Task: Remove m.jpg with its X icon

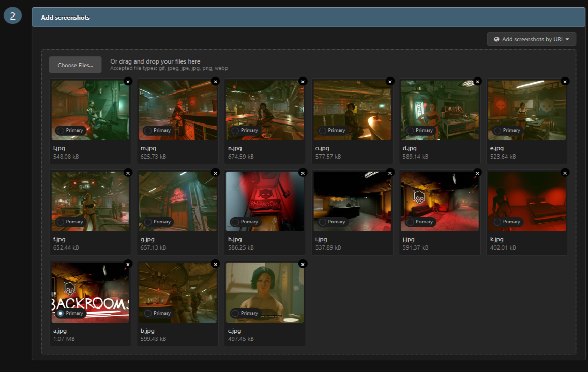Action: tap(215, 81)
